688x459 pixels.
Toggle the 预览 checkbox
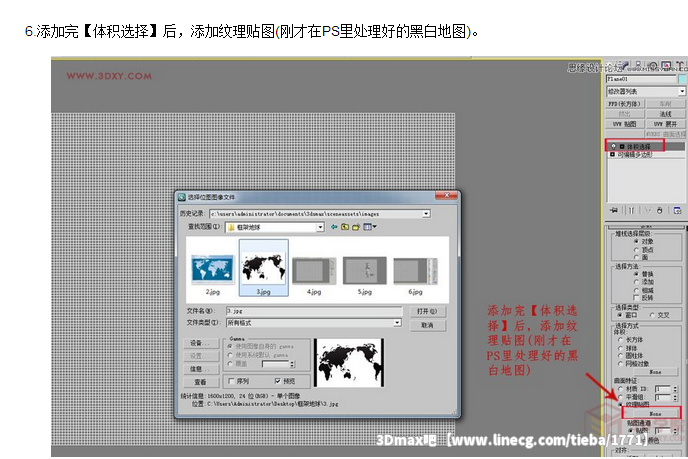pos(277,381)
